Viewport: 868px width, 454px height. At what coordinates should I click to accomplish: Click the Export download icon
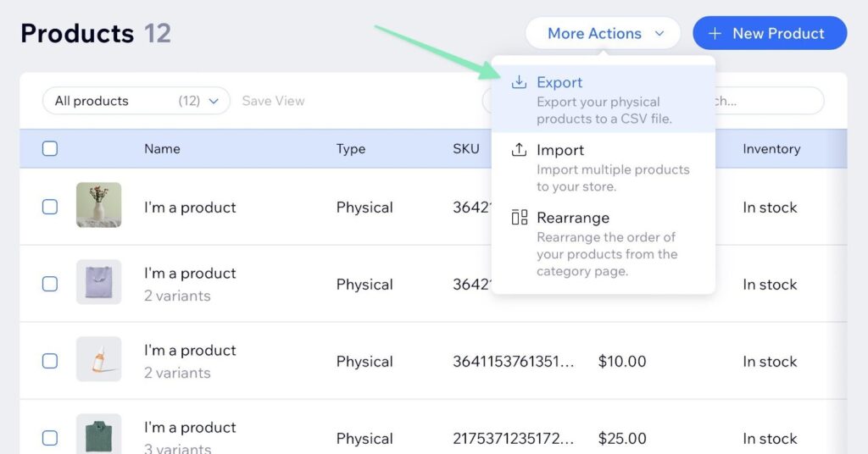coord(519,82)
